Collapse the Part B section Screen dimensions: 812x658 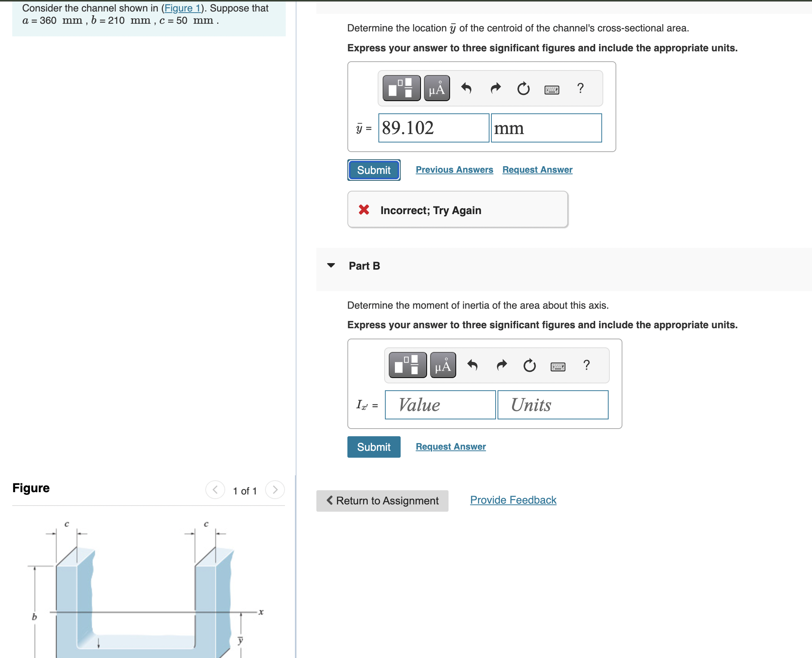[331, 265]
